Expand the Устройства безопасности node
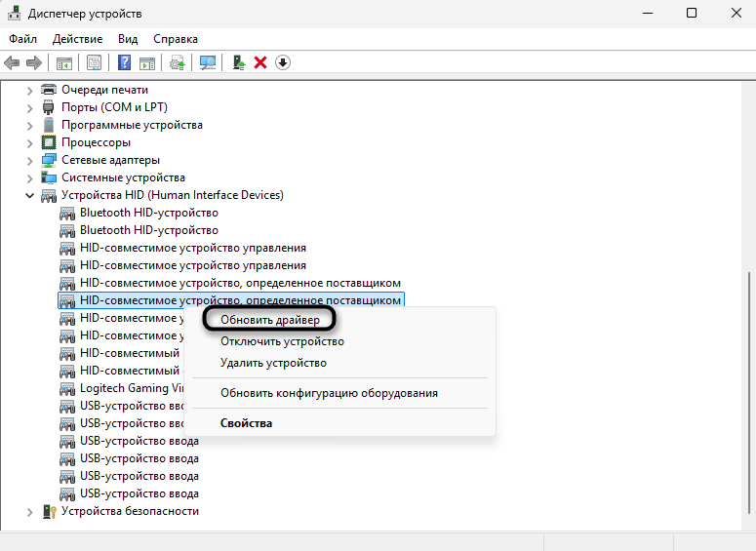The height and width of the screenshot is (551, 756). 30,512
